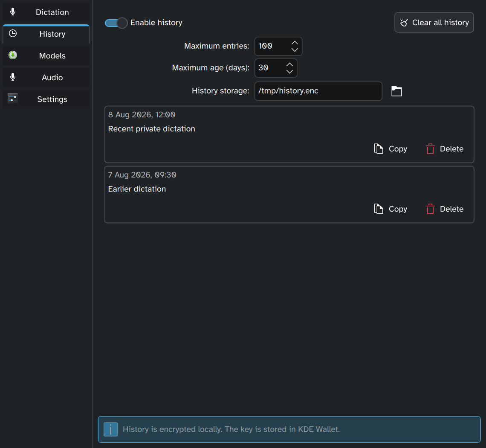Delete the Recent private dictation entry
Screen dimensions: 486x448
[445, 149]
